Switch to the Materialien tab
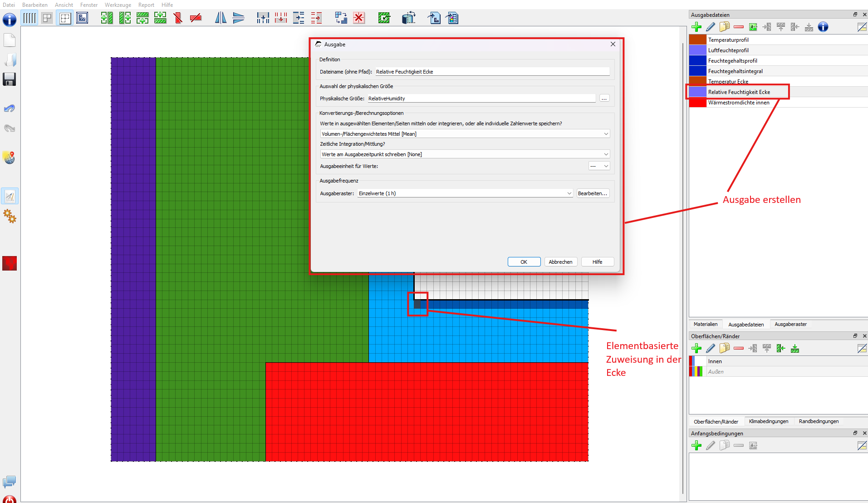This screenshot has height=503, width=868. click(706, 324)
